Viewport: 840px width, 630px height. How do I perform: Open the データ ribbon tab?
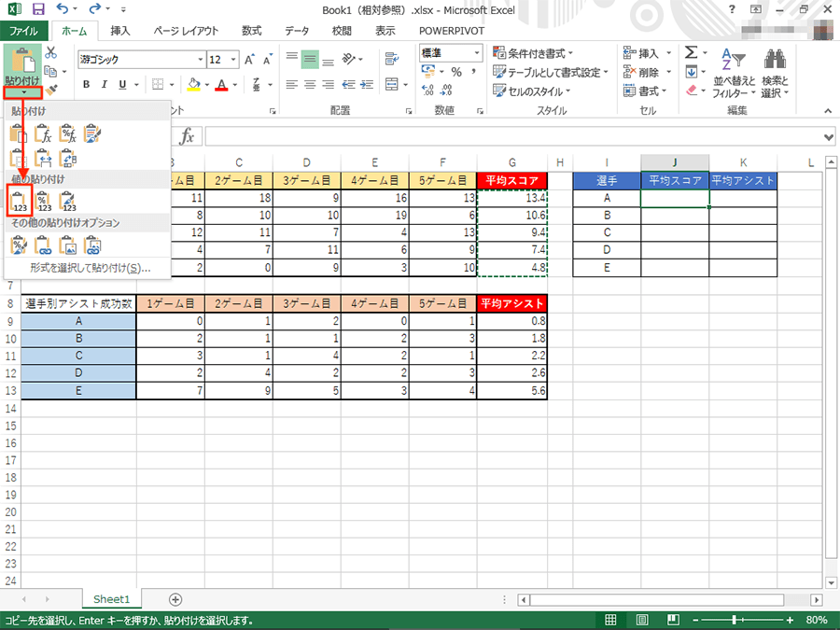(x=297, y=30)
